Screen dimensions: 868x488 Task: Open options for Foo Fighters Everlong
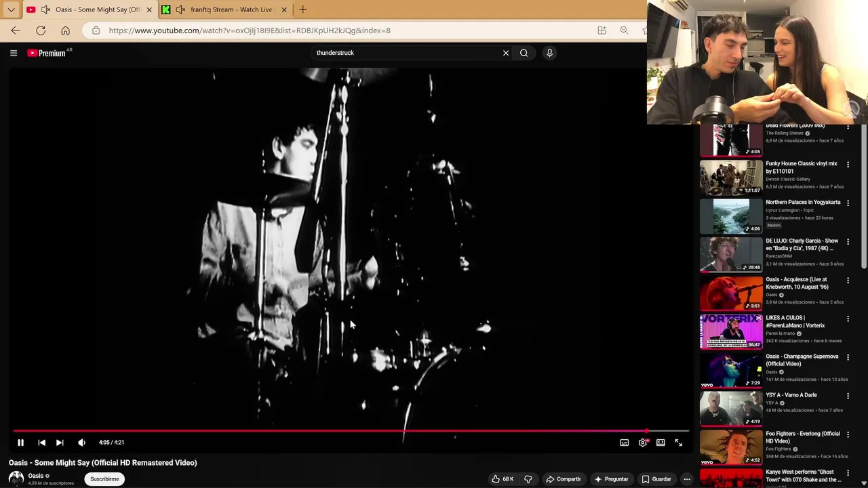coord(848,435)
